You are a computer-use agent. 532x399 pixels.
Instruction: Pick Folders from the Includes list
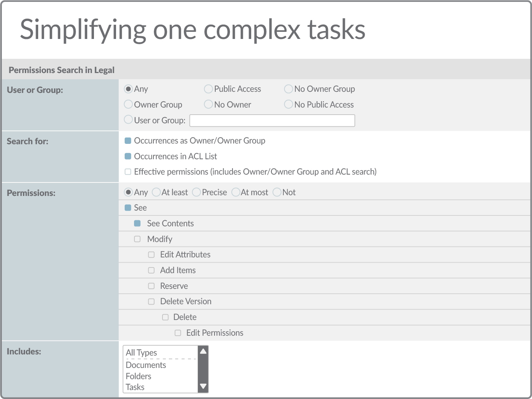(x=139, y=377)
